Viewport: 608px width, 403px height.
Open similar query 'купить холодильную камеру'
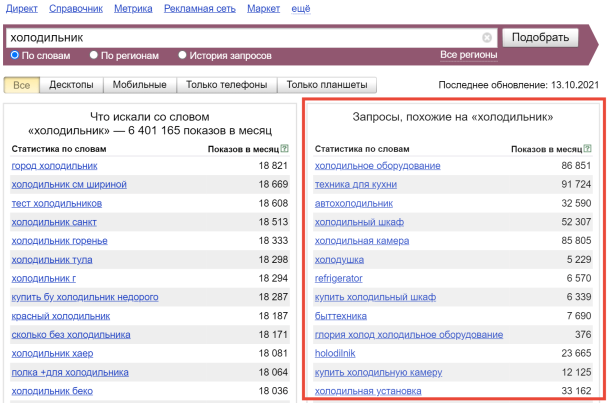378,372
